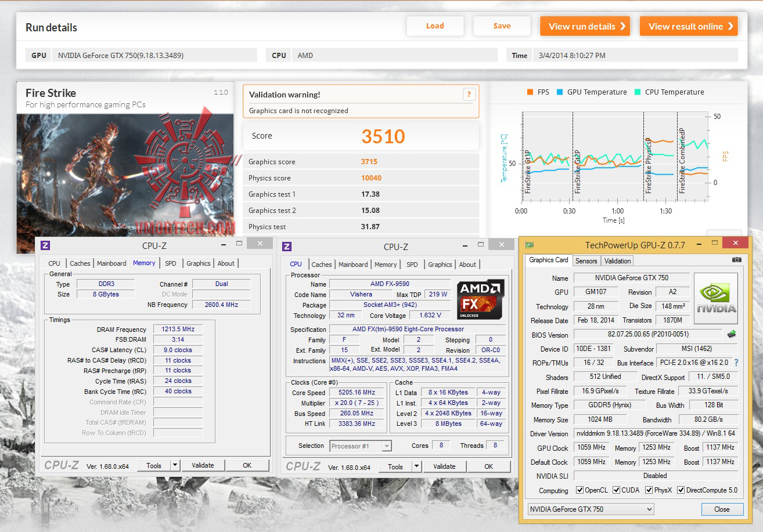Select the Graphics Card tab in GPU-Z

pos(549,260)
